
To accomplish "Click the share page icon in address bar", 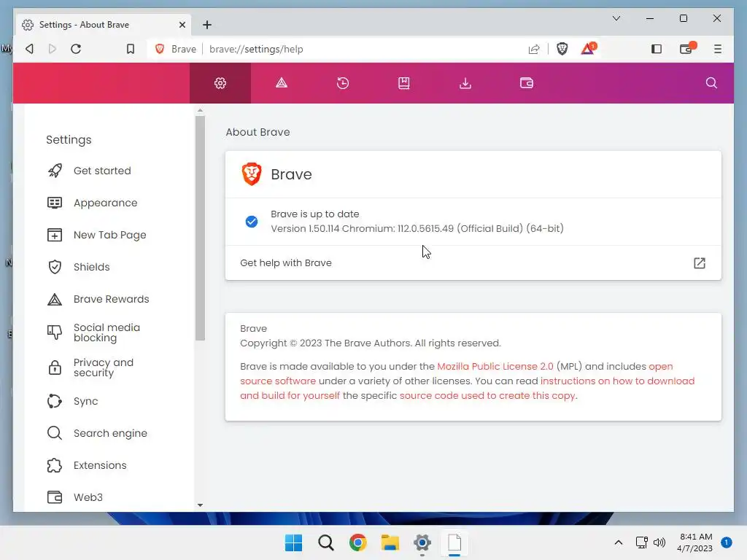I will point(534,49).
